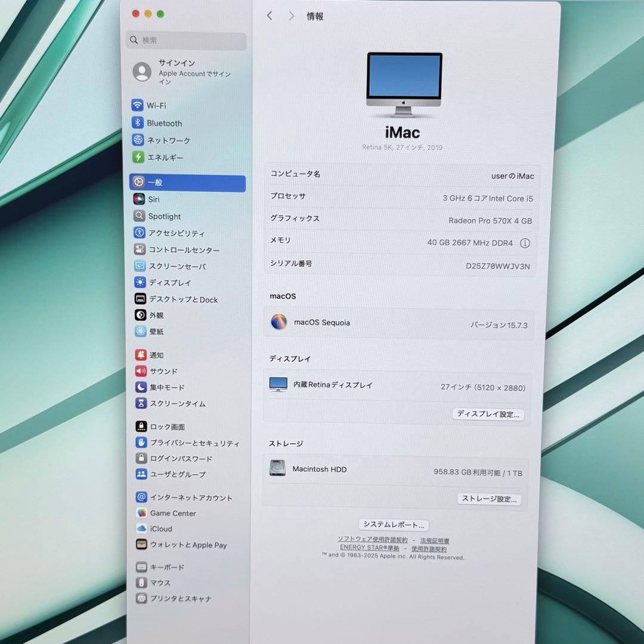Viewport: 644px width, 644px height.
Task: Click the iCloud cloud icon
Action: coord(142,528)
